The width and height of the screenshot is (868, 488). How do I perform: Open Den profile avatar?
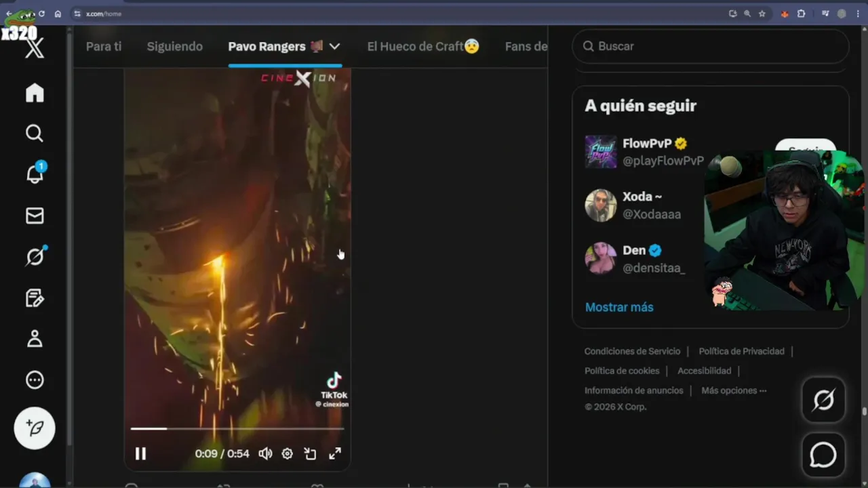601,258
